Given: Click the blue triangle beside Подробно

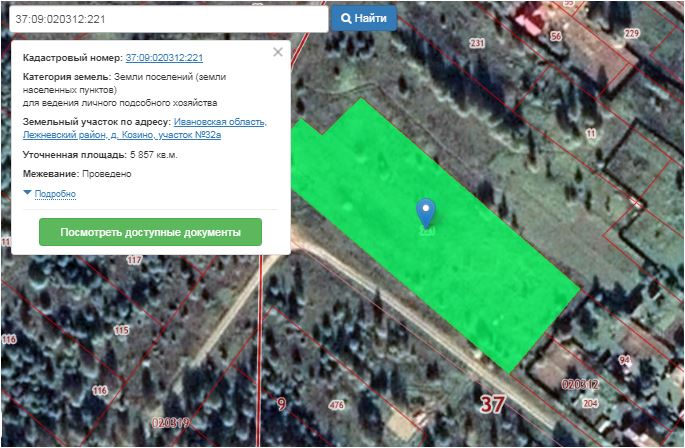Looking at the screenshot, I should 27,193.
